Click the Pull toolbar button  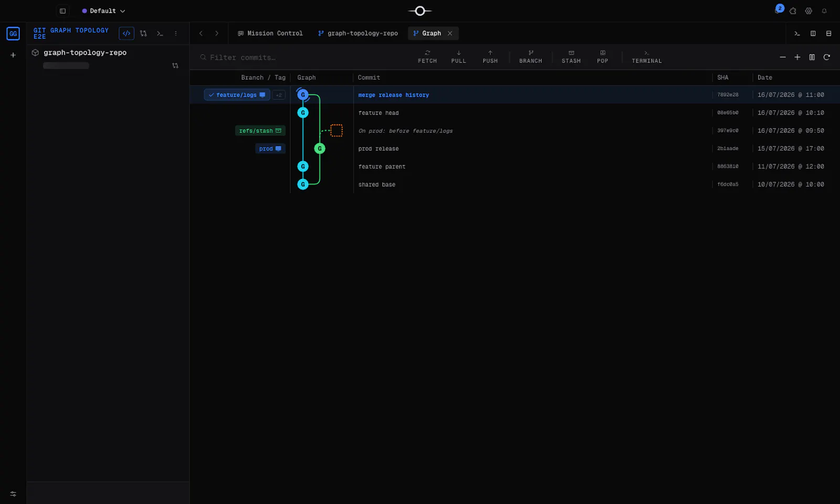coord(458,57)
